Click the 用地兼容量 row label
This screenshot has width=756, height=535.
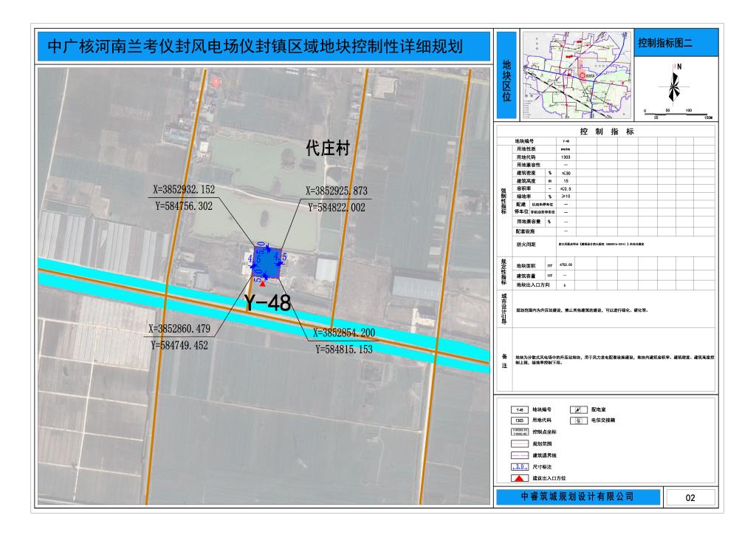[x=529, y=222]
